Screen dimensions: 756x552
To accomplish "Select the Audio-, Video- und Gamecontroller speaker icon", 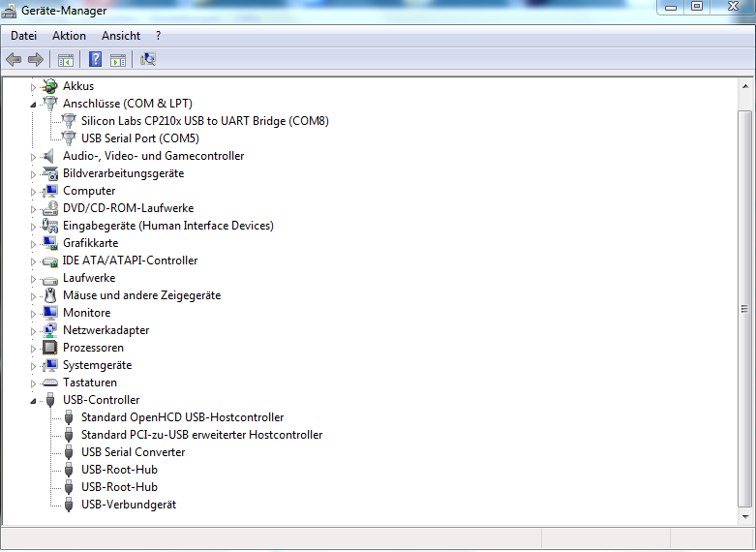I will (x=48, y=156).
